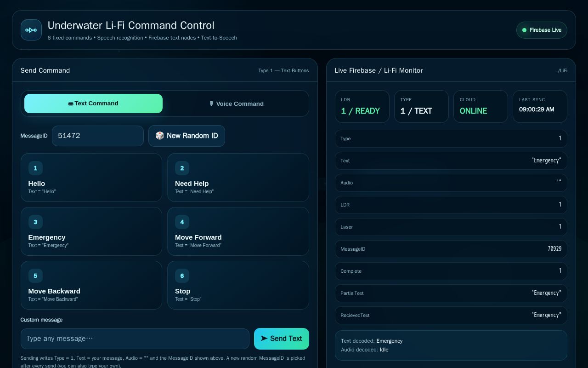Send the Emergency command
This screenshot has height=368, width=588.
[x=91, y=231]
